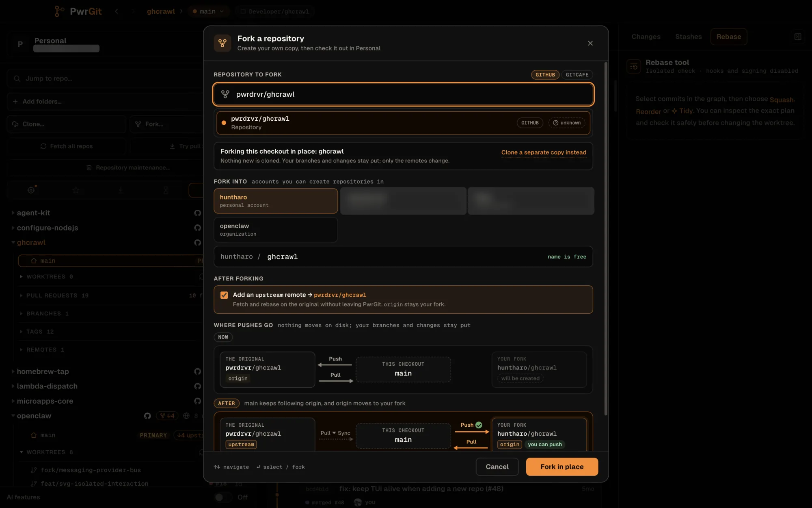This screenshot has height=508, width=812.
Task: Select the Rebase tab
Action: (x=729, y=37)
